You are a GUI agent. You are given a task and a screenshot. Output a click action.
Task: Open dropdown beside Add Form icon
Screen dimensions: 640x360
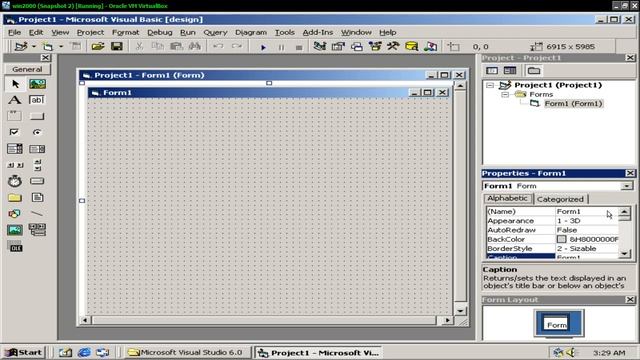click(x=61, y=47)
